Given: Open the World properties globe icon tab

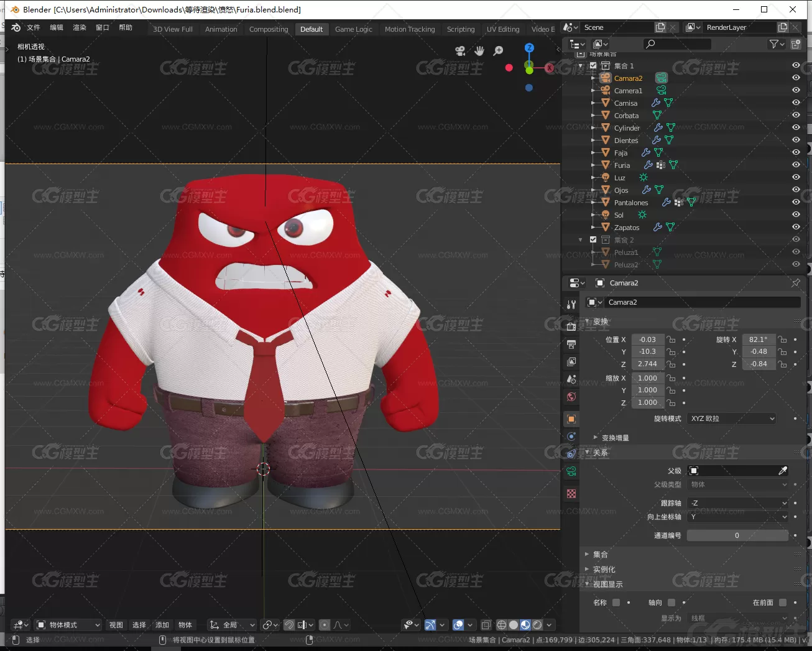Looking at the screenshot, I should (571, 397).
